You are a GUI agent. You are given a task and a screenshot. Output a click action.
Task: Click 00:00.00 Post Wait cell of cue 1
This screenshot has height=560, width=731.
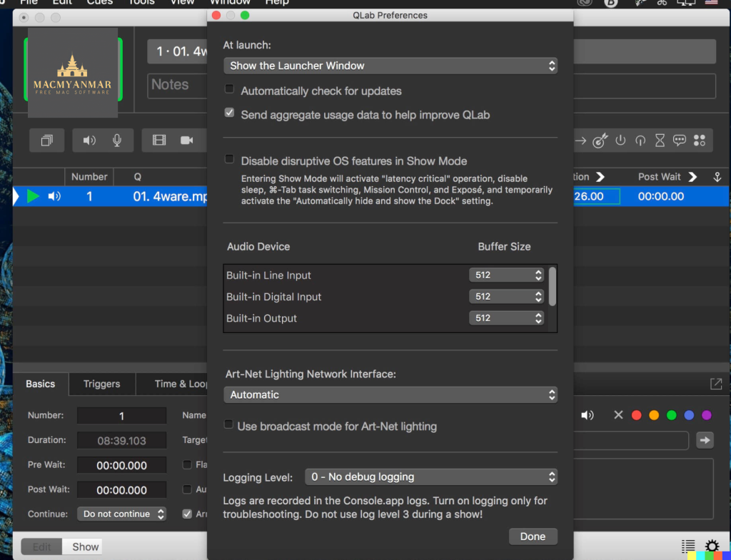coord(661,196)
